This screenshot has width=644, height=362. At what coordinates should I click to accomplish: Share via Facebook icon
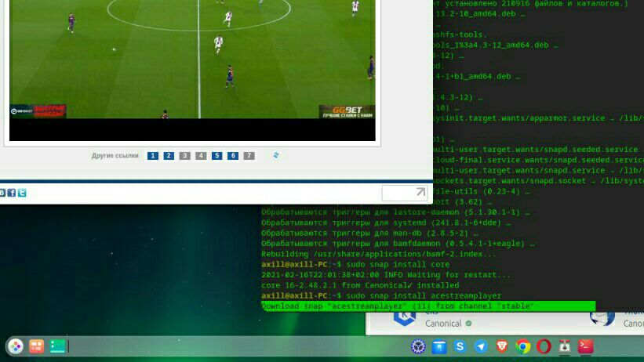click(12, 193)
